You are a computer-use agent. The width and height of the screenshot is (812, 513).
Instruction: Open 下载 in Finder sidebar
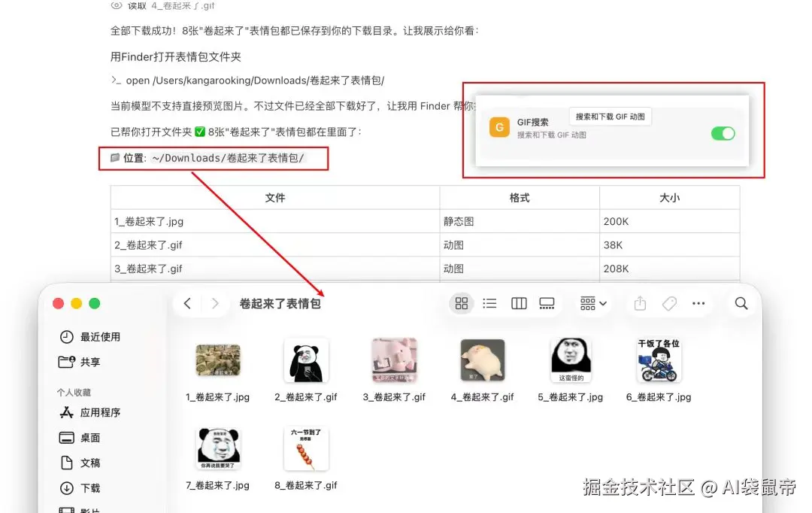[80, 488]
